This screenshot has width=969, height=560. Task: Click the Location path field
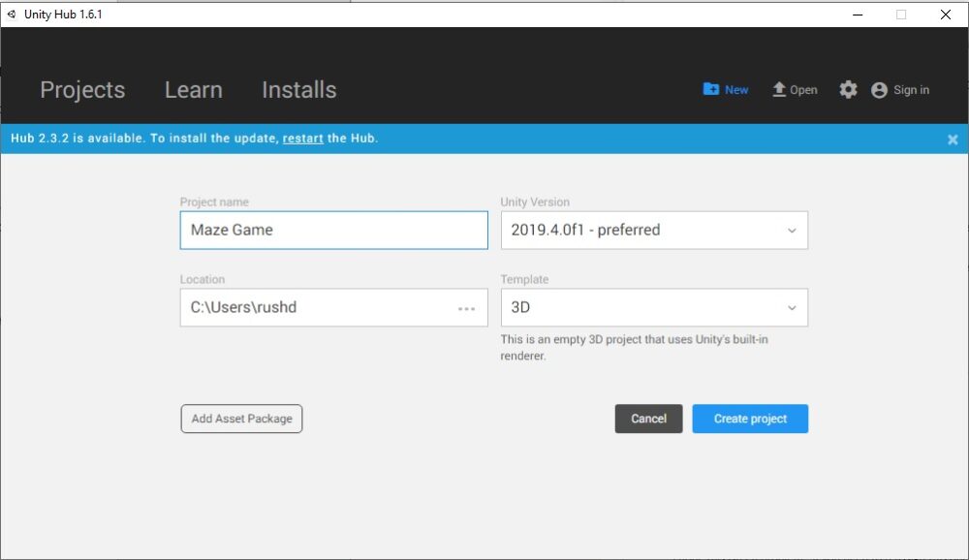[x=315, y=308]
